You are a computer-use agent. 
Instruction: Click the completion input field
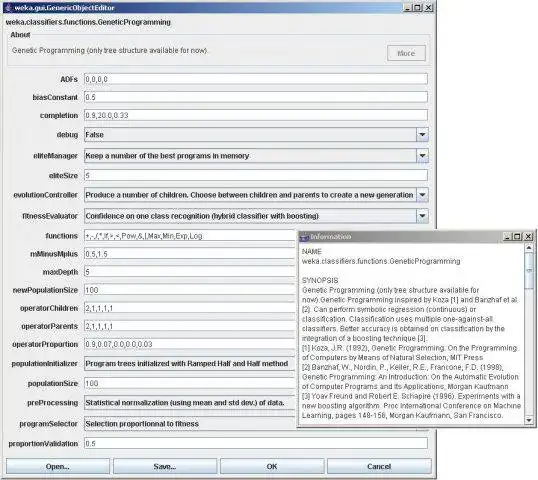click(x=256, y=115)
